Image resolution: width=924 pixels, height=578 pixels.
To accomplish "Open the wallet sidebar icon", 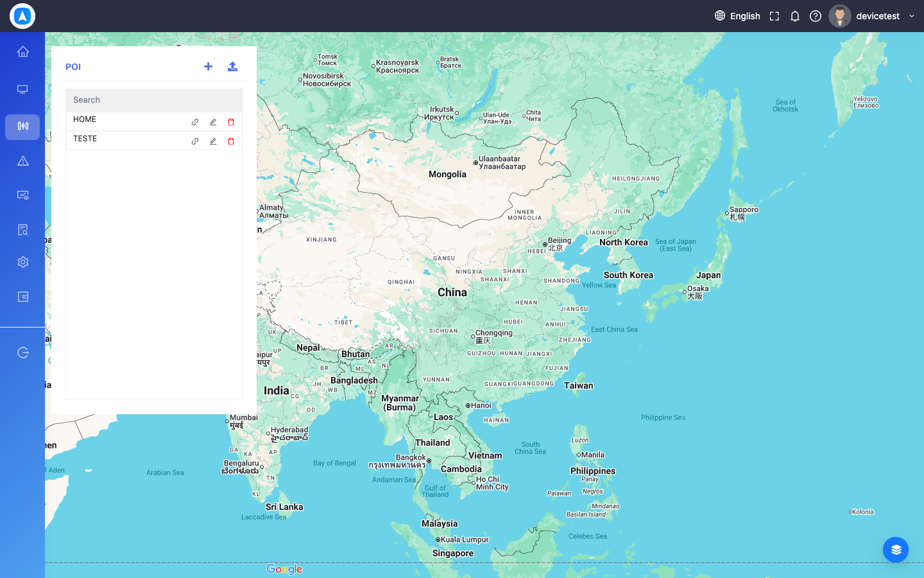I will 23,297.
